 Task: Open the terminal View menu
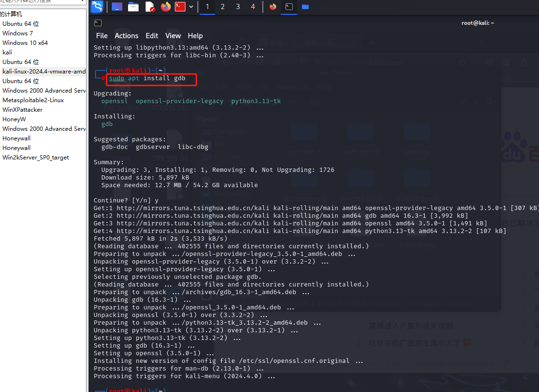pyautogui.click(x=173, y=36)
